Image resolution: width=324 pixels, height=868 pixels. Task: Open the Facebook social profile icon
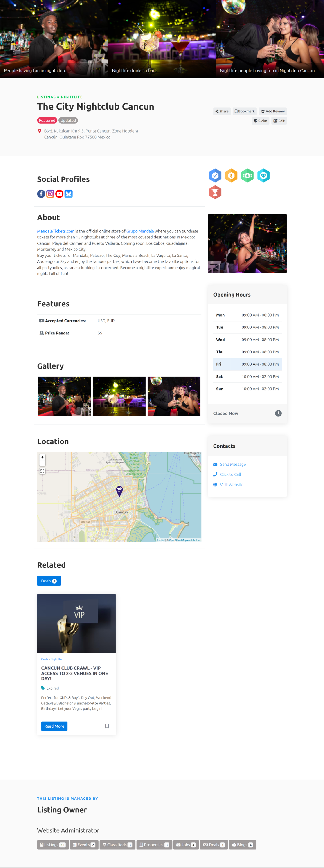tap(41, 194)
